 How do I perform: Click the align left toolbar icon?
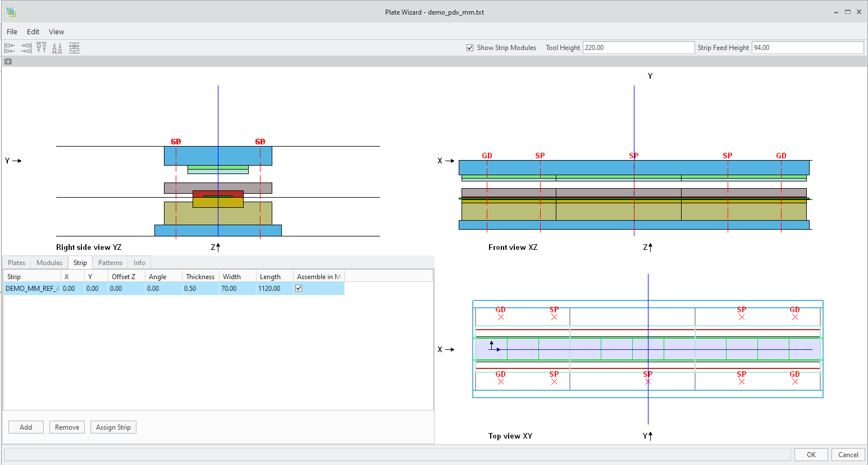pos(10,48)
